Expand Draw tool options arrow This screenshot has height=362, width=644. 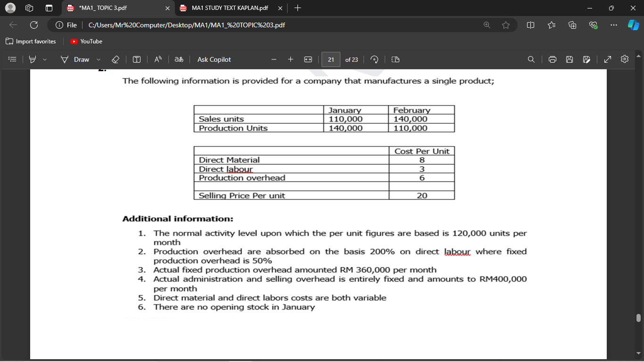click(x=99, y=59)
